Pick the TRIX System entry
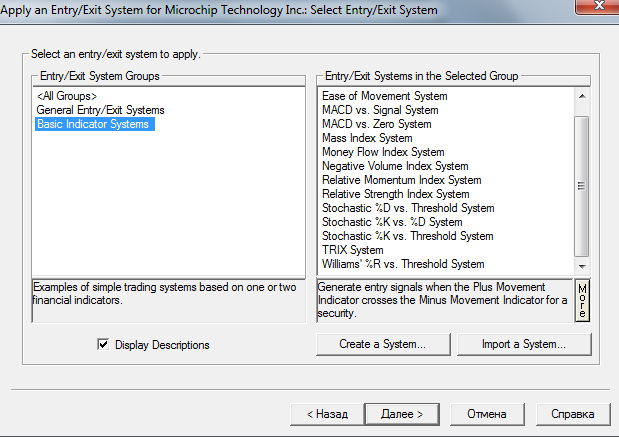619x437 pixels. pyautogui.click(x=352, y=250)
